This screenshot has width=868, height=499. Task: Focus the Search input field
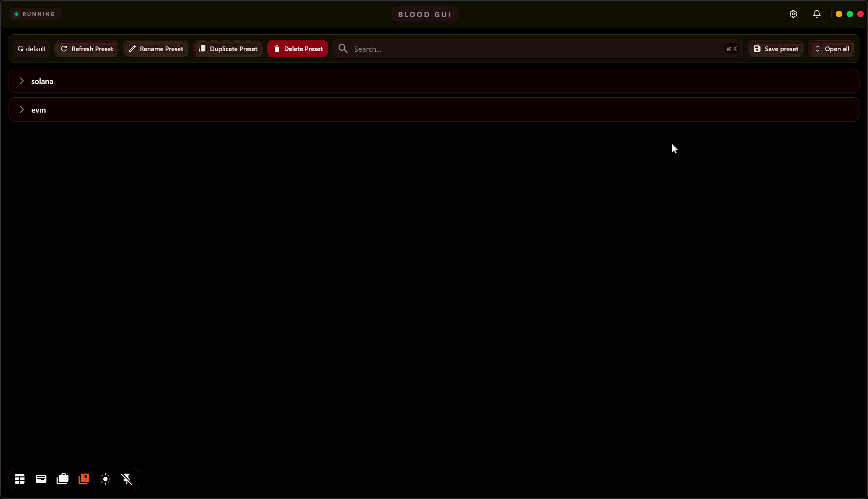coord(538,49)
